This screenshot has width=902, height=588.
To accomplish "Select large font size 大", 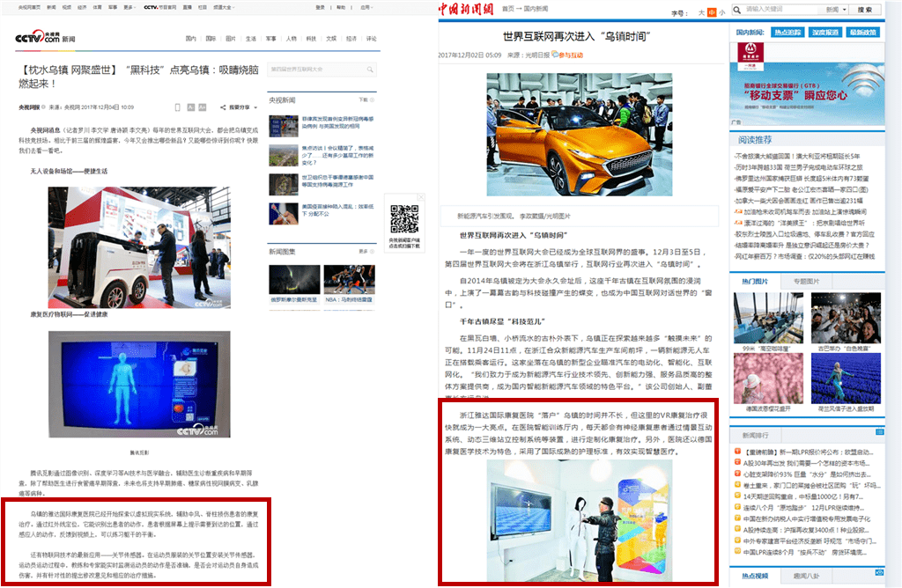I will [702, 12].
